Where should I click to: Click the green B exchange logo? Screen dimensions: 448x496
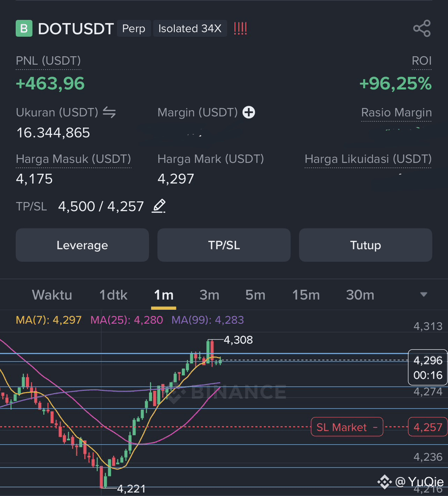coord(24,29)
